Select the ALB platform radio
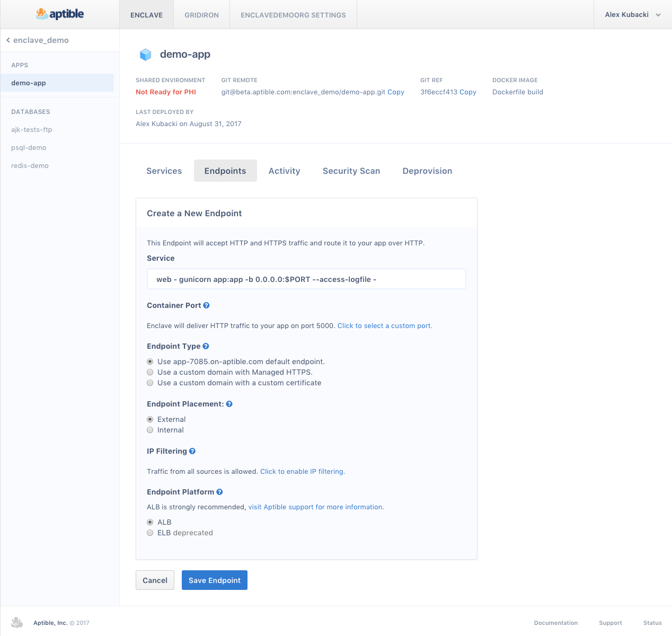The image size is (672, 636). tap(150, 522)
